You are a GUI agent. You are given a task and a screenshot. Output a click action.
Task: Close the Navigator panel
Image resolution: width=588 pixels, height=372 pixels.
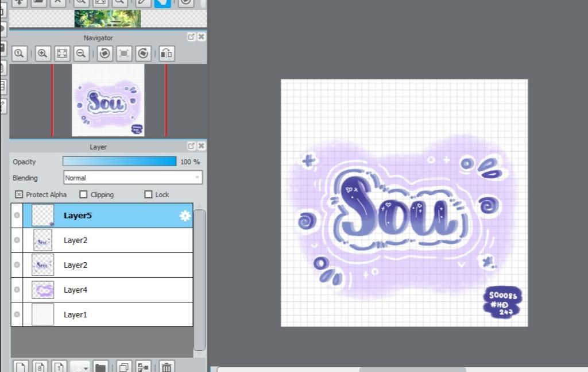click(x=202, y=37)
